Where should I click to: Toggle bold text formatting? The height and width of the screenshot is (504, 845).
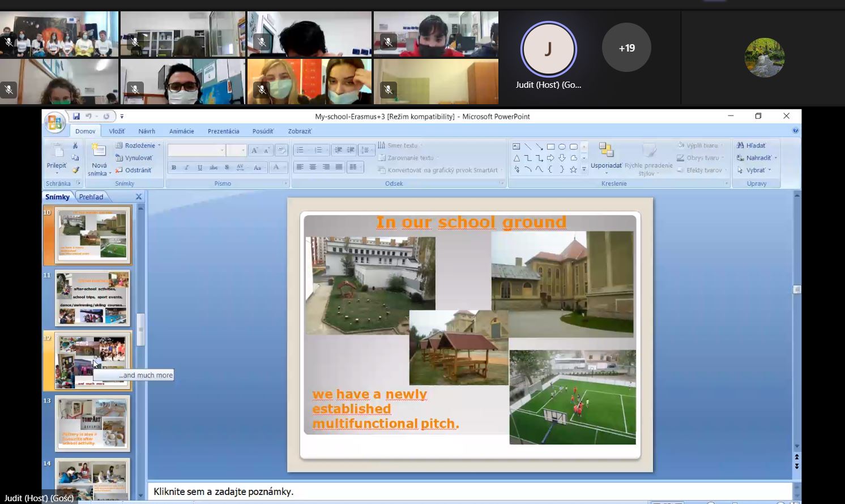pyautogui.click(x=174, y=168)
